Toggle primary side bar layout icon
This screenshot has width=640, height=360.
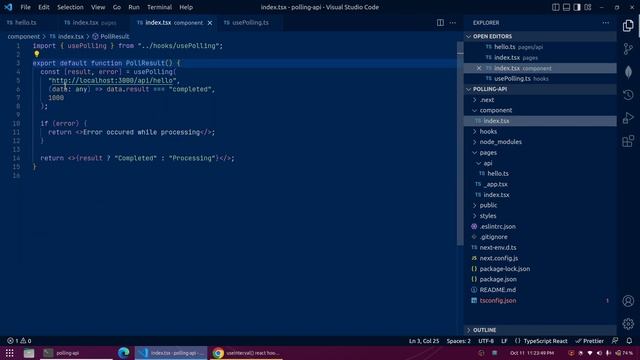point(556,7)
